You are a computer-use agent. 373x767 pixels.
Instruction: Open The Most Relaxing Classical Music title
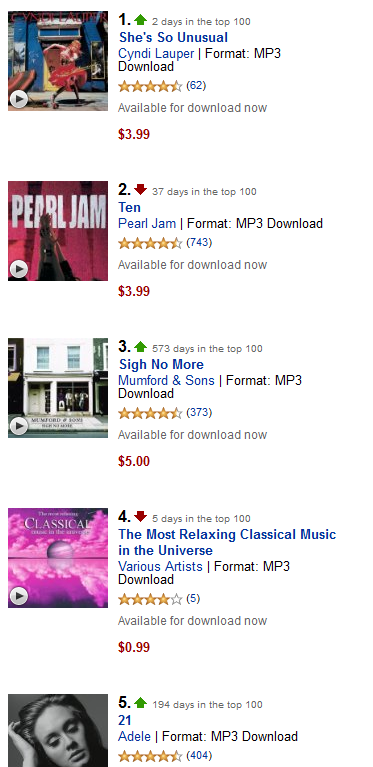227,542
